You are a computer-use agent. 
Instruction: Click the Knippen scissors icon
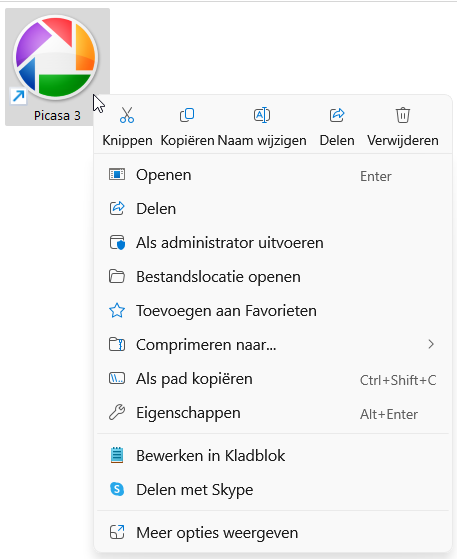click(127, 115)
